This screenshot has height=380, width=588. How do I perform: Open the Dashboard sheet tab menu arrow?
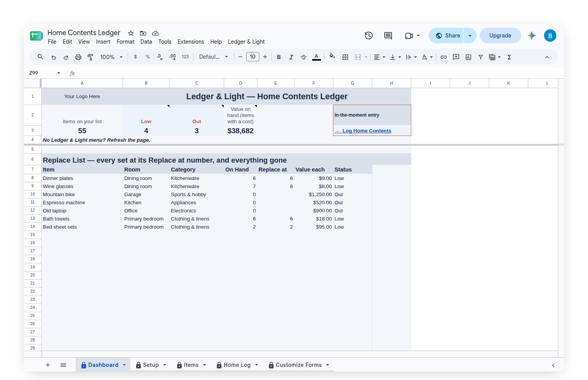(x=124, y=365)
